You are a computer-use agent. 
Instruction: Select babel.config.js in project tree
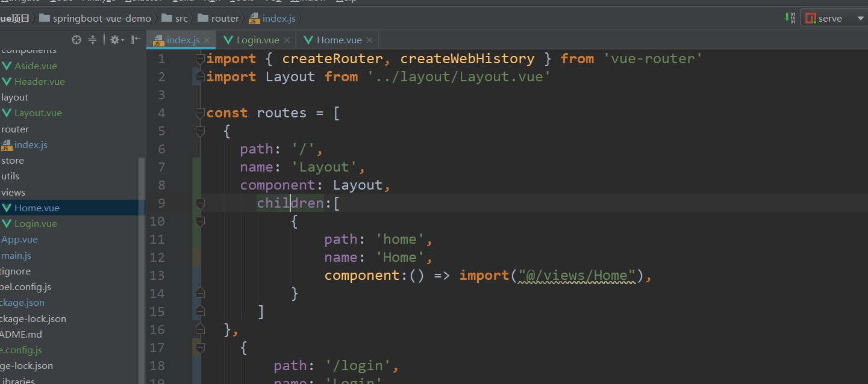25,286
